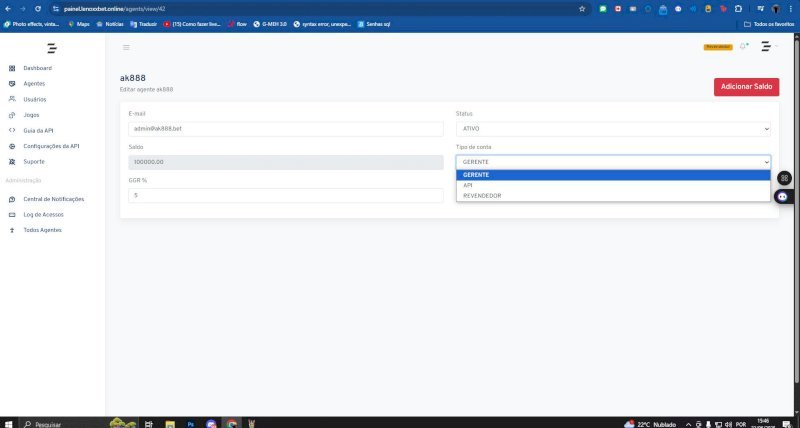Bookmark page with star icon
Screen dimensions: 800x428
click(582, 8)
